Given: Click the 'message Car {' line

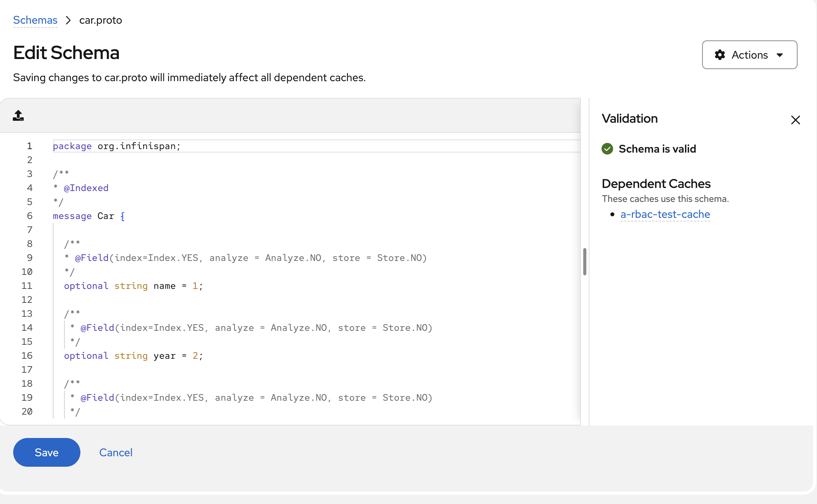Looking at the screenshot, I should (x=89, y=216).
